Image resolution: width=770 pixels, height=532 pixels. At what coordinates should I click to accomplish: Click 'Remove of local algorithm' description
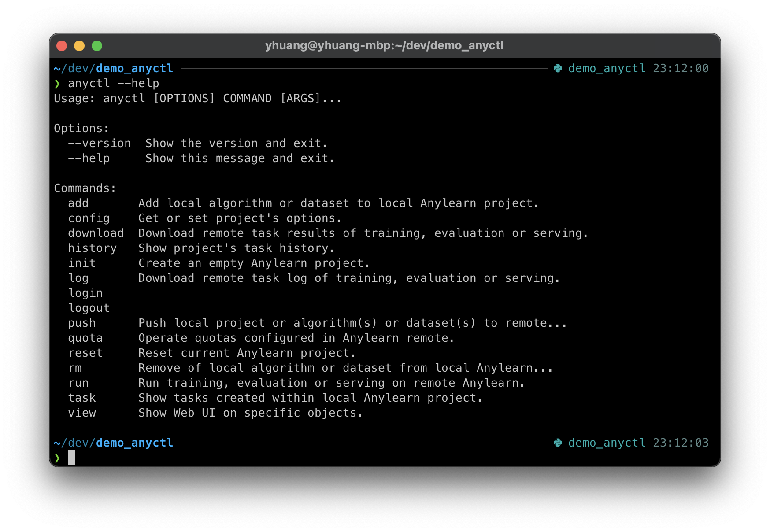[x=346, y=368]
